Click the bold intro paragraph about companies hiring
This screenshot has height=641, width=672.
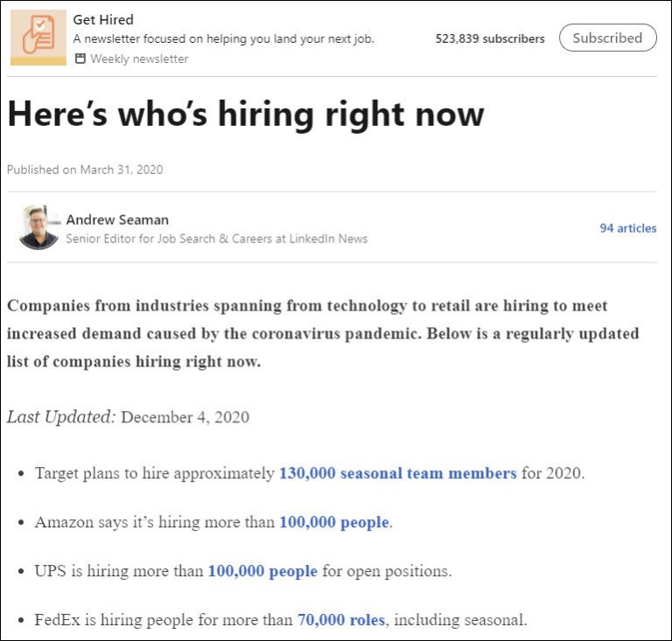tap(322, 333)
